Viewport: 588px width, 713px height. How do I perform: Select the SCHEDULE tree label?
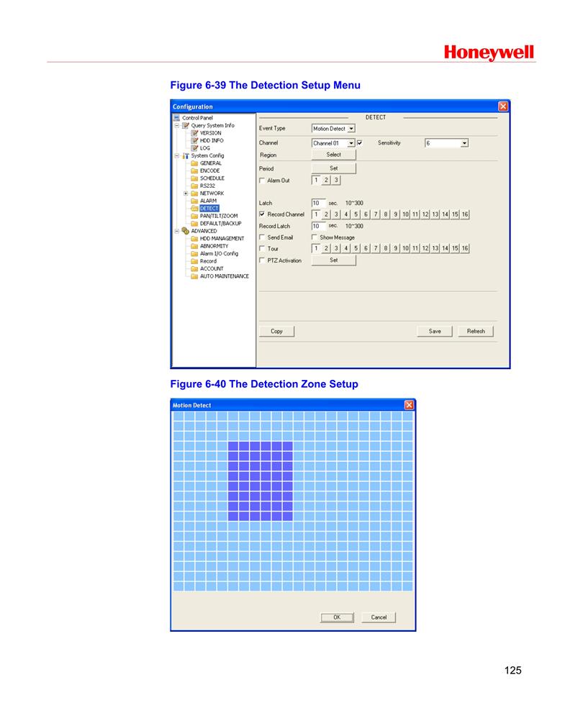[212, 178]
